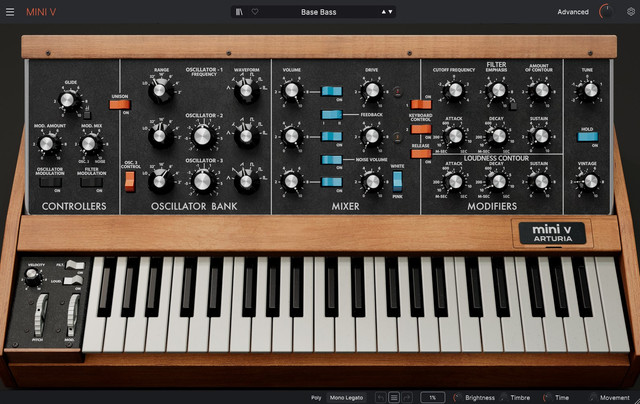Open the Advanced panel
This screenshot has width=640, height=404.
pos(573,12)
